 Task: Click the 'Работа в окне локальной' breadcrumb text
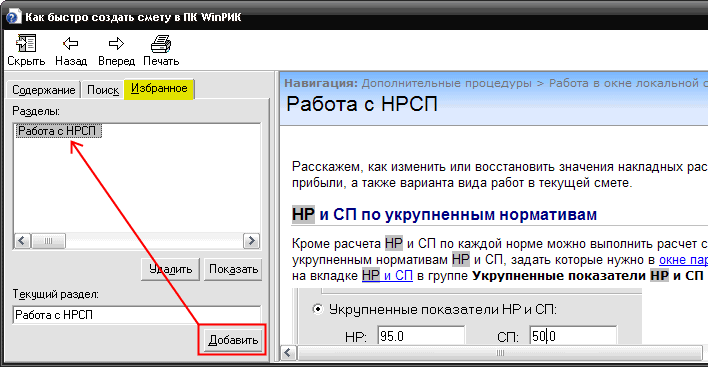click(624, 83)
